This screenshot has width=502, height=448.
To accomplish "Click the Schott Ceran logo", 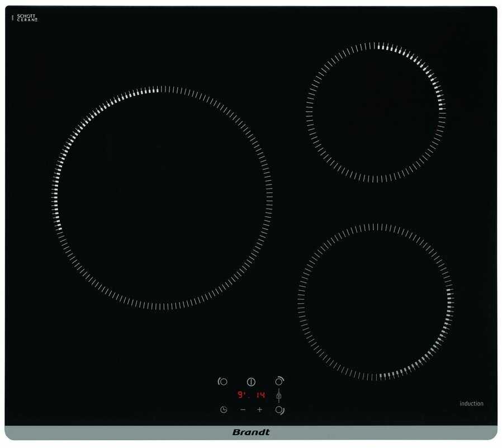I will pos(26,18).
